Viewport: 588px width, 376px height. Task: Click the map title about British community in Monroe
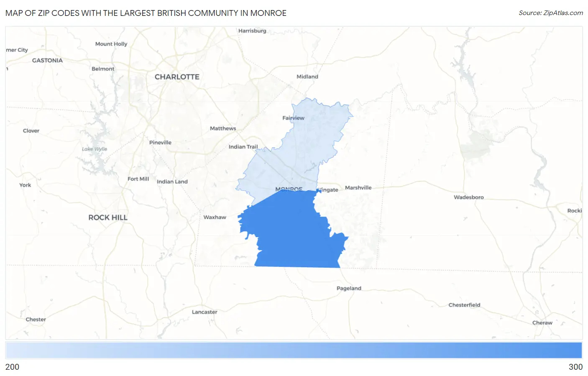pyautogui.click(x=146, y=13)
